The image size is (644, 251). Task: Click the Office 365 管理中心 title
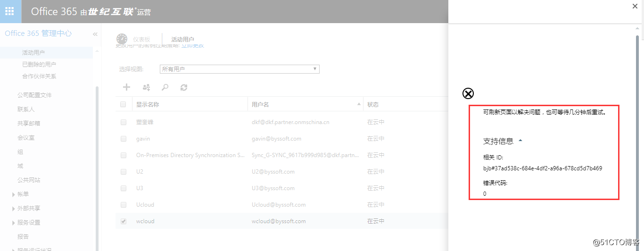(38, 33)
